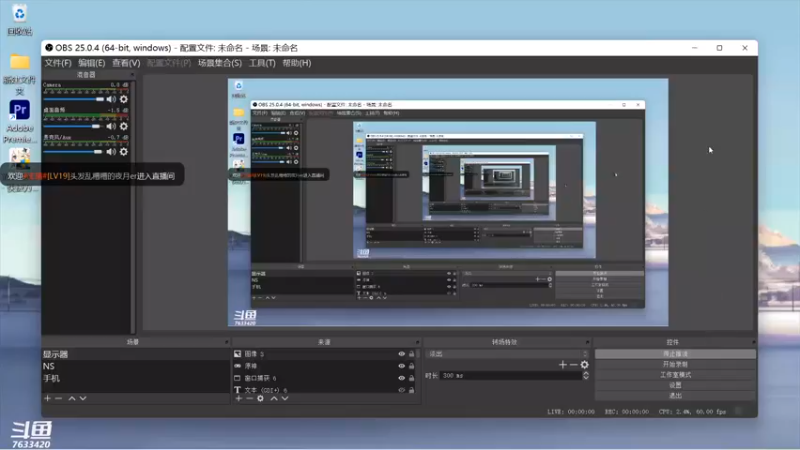Open the 场景集合(S) menu
Image resolution: width=800 pixels, height=450 pixels.
[220, 63]
